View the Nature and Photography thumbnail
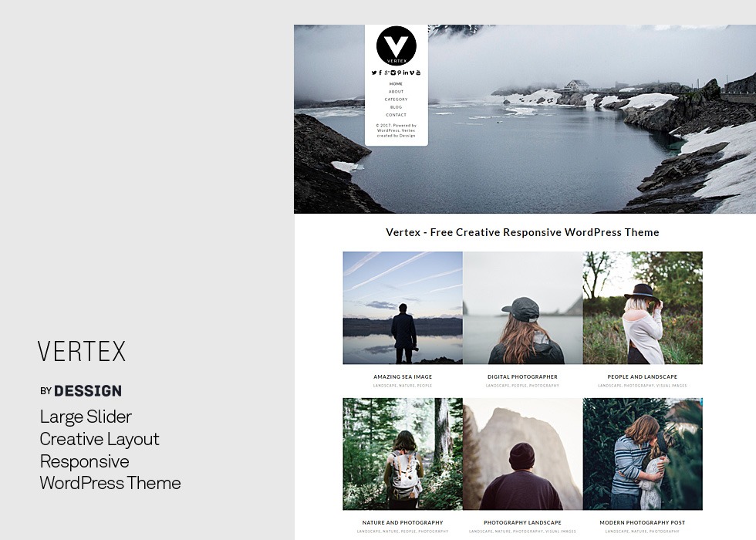The height and width of the screenshot is (540, 756). point(403,454)
